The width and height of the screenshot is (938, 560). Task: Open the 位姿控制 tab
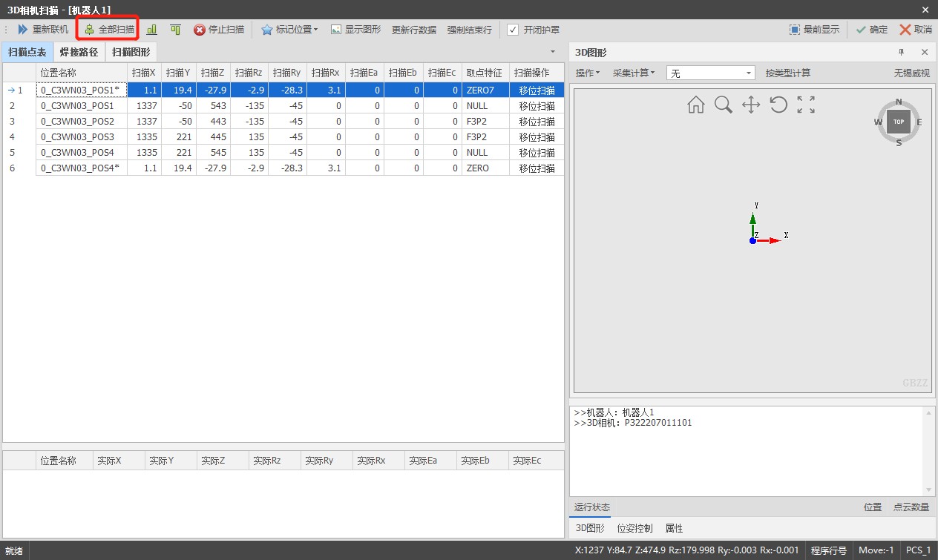(x=634, y=528)
